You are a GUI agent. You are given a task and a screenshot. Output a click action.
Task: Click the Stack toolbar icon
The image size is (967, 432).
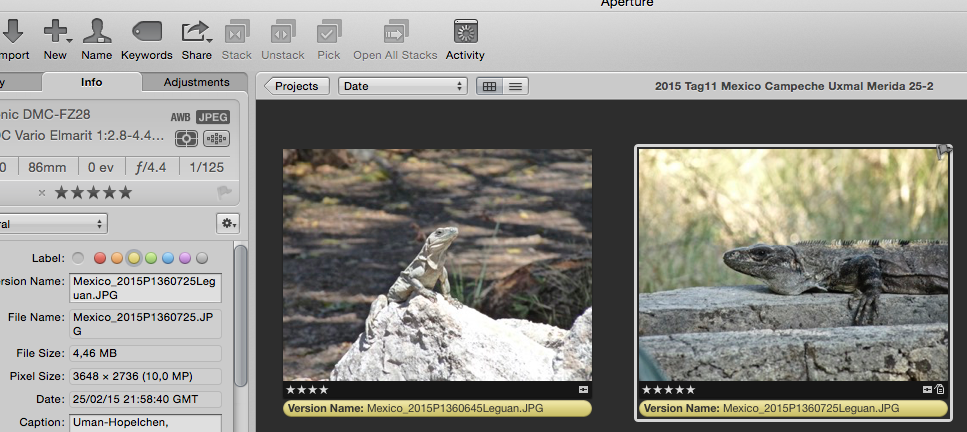coord(237,31)
